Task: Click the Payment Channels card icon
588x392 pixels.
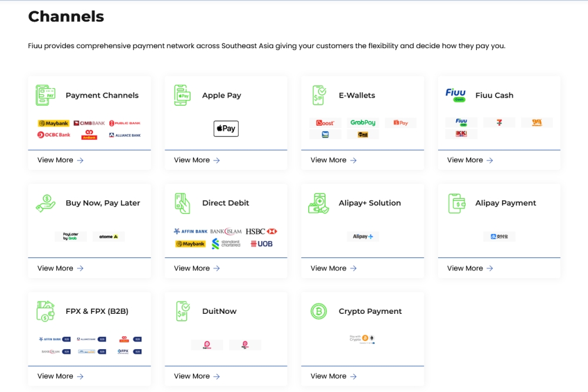Action: click(45, 95)
